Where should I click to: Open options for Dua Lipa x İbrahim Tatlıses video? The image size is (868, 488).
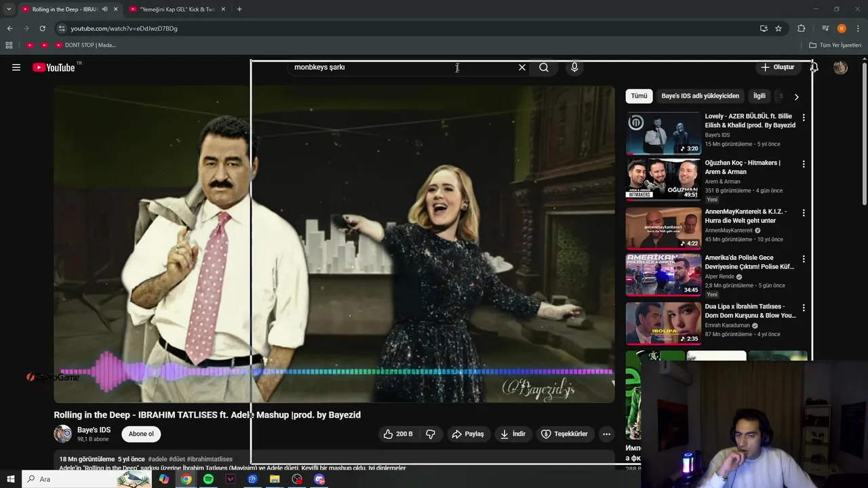tap(804, 308)
